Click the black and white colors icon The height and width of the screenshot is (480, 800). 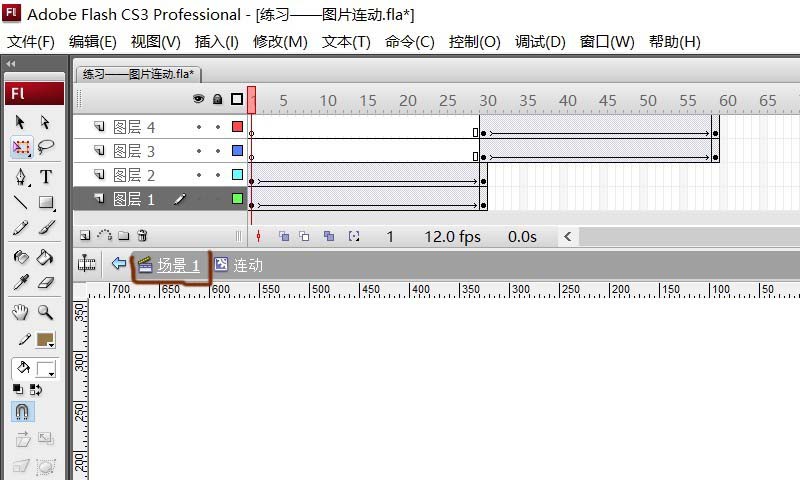click(x=18, y=390)
